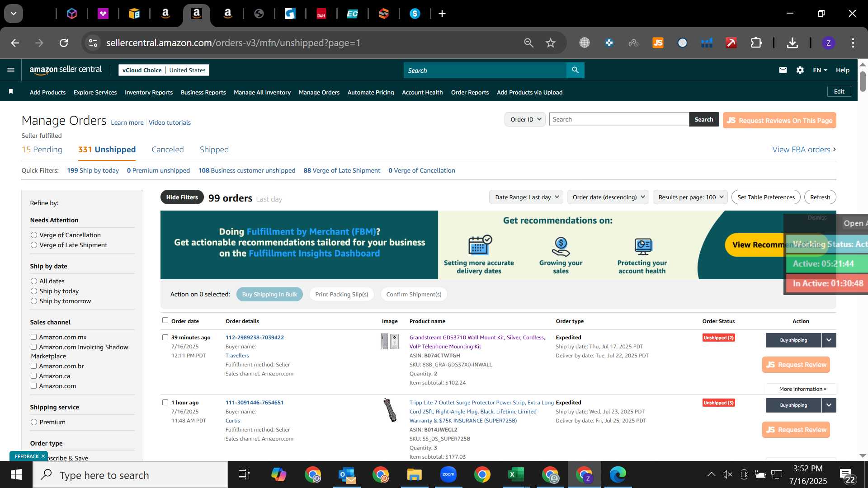Viewport: 868px width, 488px height.
Task: Bookmark this page with the star icon
Action: pos(550,43)
